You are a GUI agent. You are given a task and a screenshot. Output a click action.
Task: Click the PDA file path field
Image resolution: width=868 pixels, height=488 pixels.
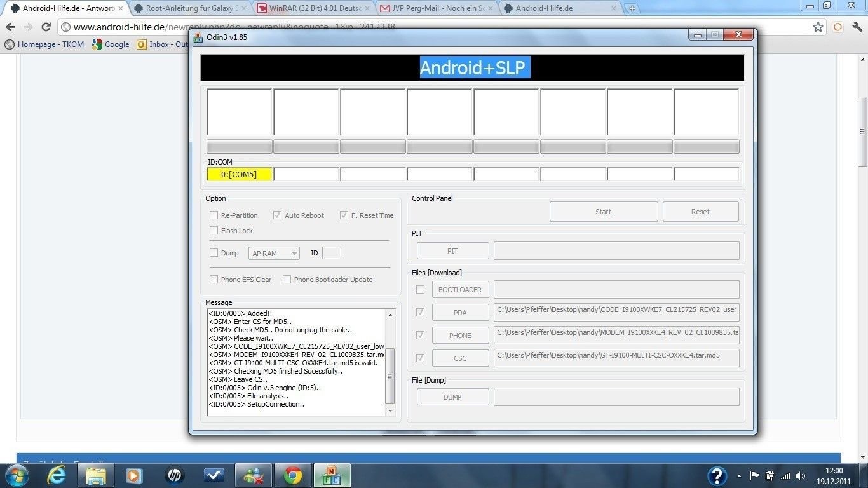(616, 312)
